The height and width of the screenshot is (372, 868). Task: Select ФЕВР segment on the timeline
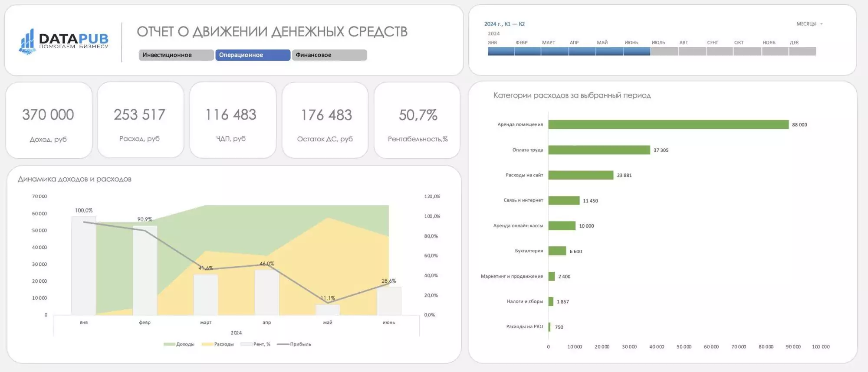point(528,52)
